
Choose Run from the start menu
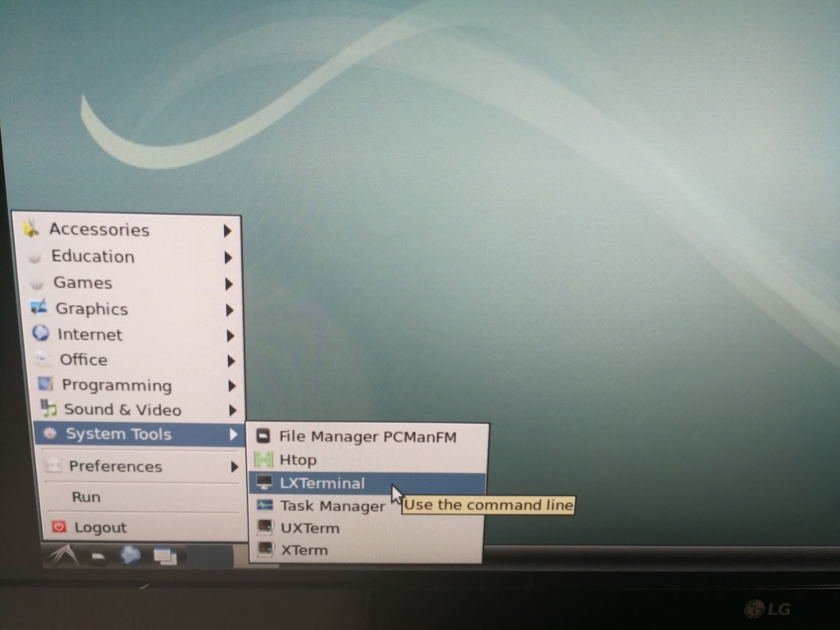(143, 497)
